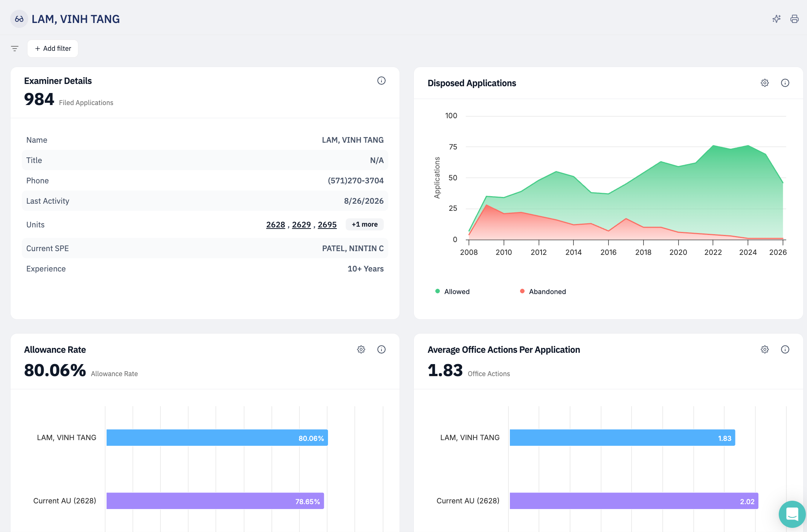807x532 pixels.
Task: Click the 1.83 blue office actions bar
Action: coord(622,437)
